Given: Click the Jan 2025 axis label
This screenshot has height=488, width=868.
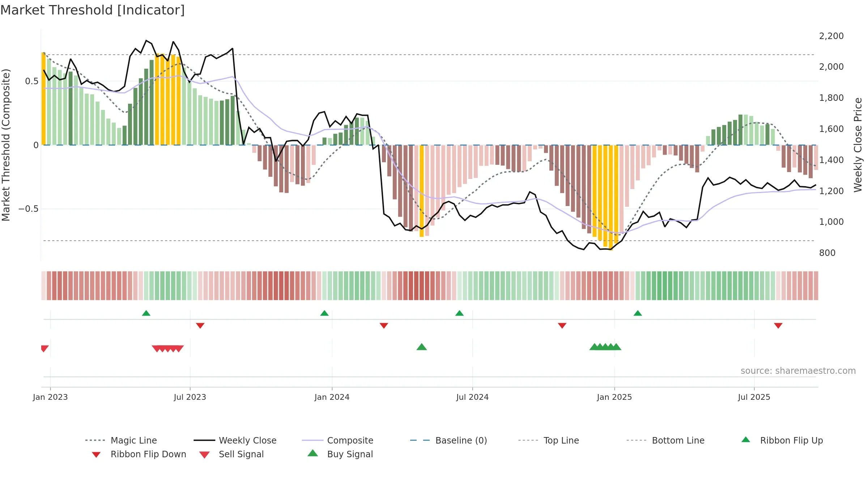Looking at the screenshot, I should [x=614, y=397].
